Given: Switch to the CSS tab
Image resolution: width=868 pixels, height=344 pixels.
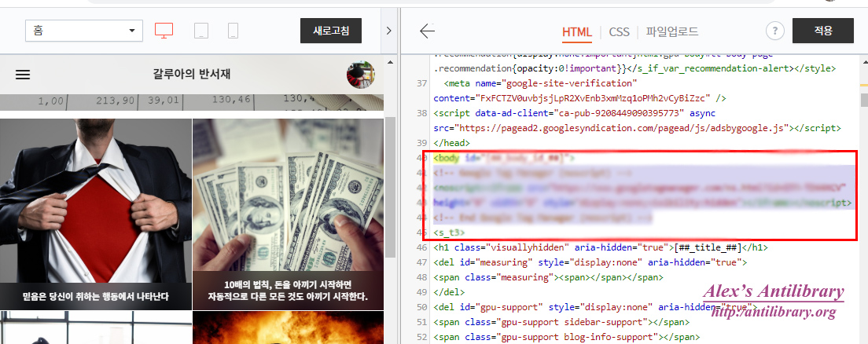Looking at the screenshot, I should click(x=619, y=32).
